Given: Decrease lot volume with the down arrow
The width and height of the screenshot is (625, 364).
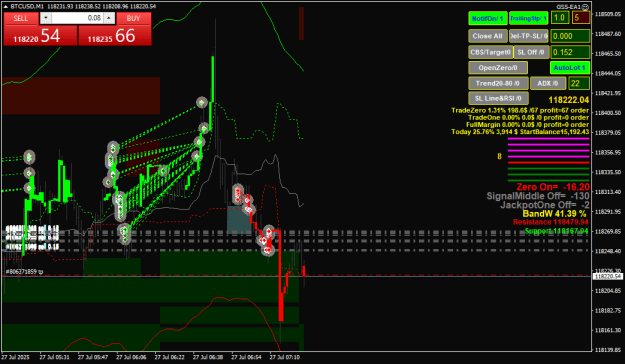Looking at the screenshot, I should click(46, 18).
